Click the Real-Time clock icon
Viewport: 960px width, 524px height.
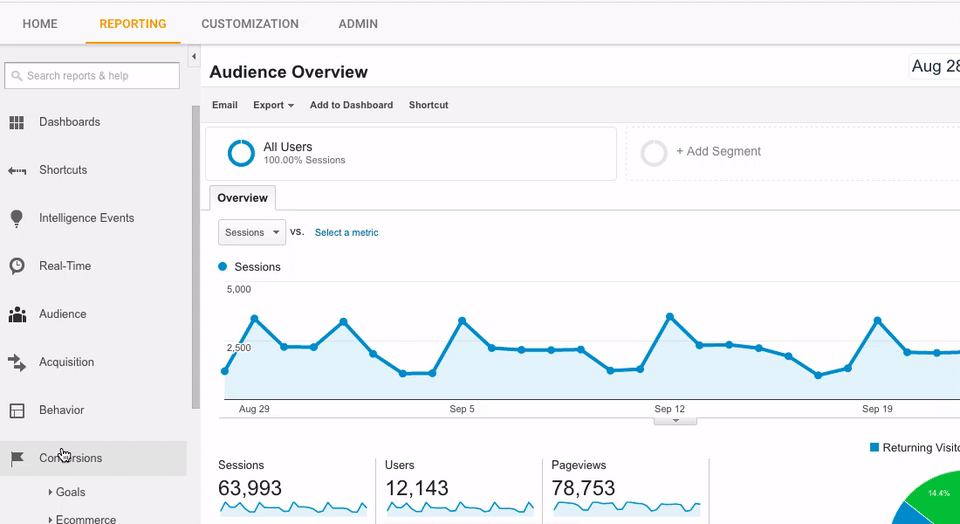click(17, 266)
